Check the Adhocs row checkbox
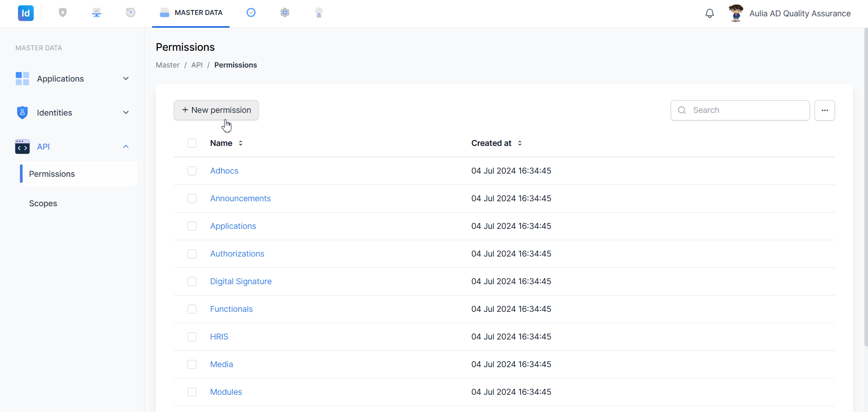Image resolution: width=868 pixels, height=412 pixels. coord(192,171)
